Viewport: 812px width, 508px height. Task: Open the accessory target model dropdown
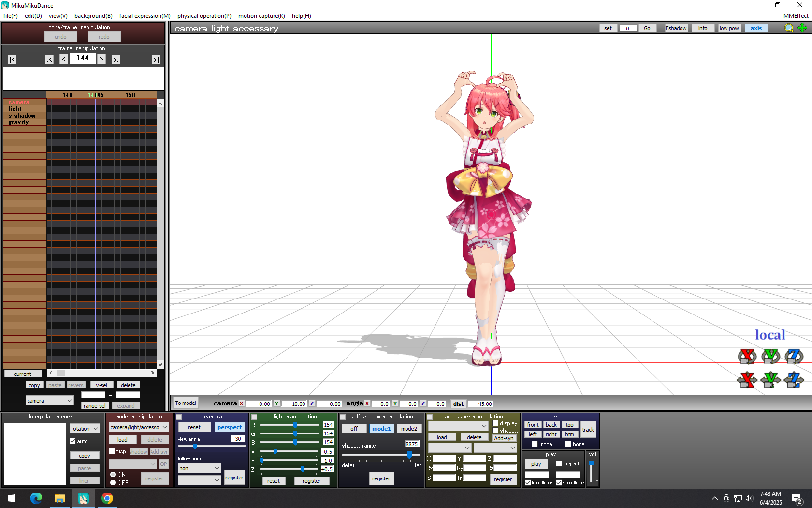449,448
